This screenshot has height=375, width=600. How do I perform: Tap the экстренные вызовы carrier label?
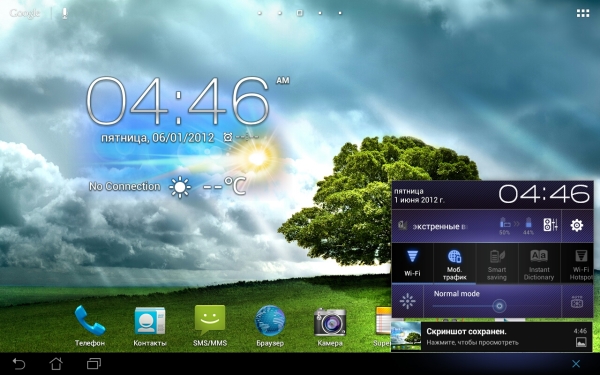click(x=440, y=226)
